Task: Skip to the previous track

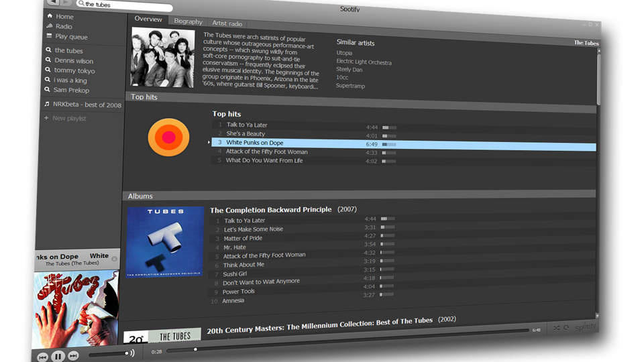Action: 42,357
